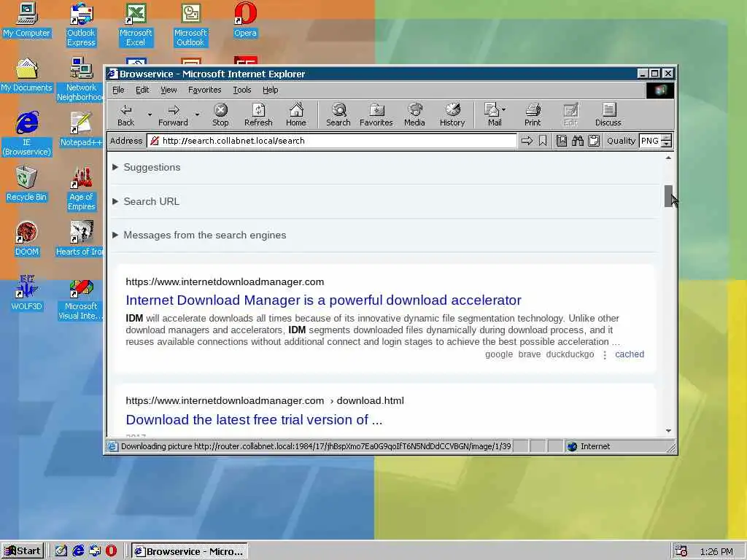Stop the page from loading
Screen dimensions: 747x560
(220, 115)
